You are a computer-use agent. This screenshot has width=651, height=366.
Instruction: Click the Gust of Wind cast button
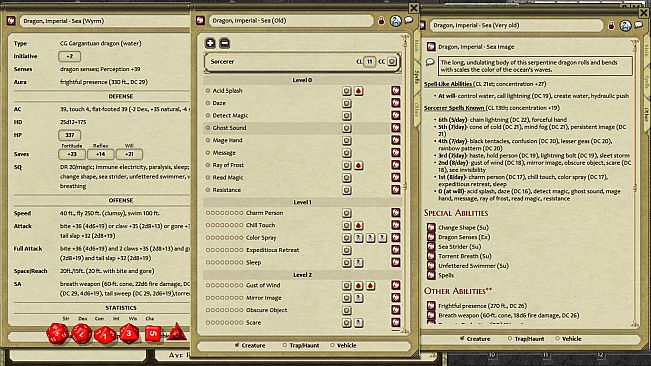coord(347,285)
